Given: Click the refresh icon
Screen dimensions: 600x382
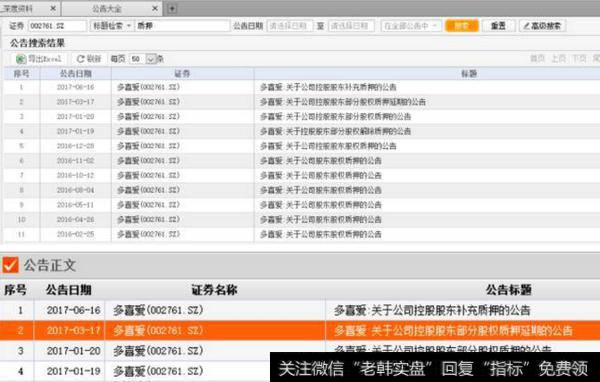Looking at the screenshot, I should (80, 59).
